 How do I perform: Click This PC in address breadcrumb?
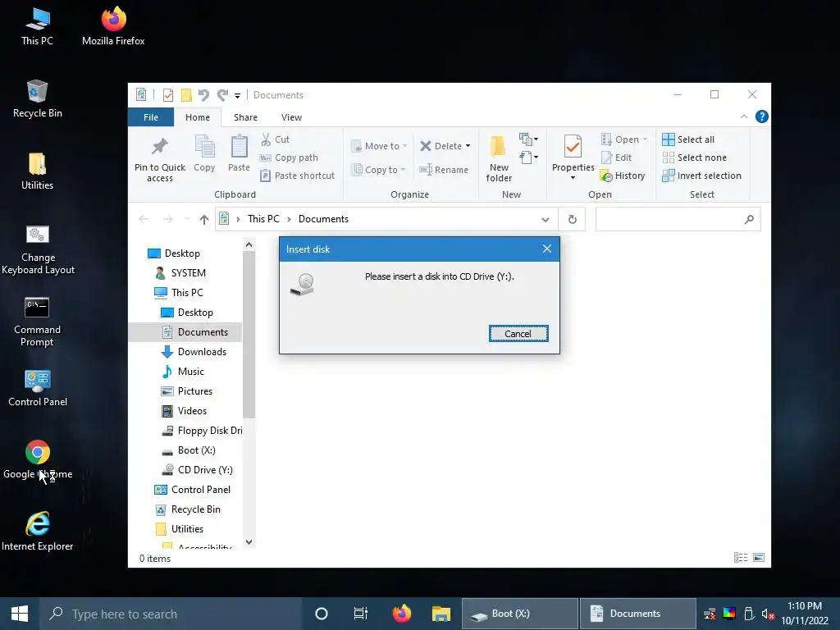tap(263, 219)
